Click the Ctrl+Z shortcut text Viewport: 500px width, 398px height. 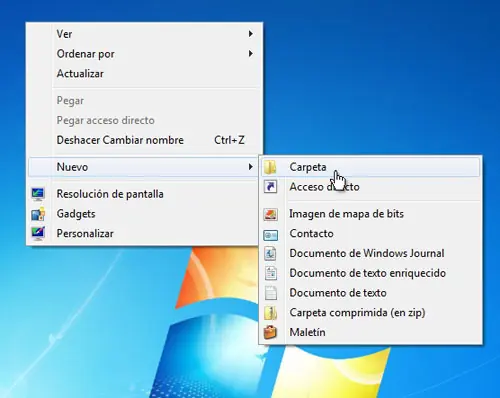(229, 140)
